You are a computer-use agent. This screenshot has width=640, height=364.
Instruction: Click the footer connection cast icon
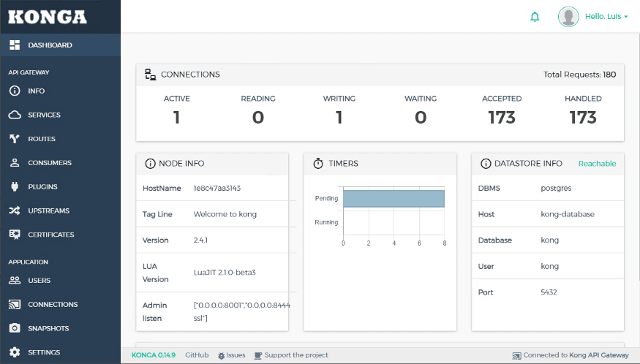[516, 355]
